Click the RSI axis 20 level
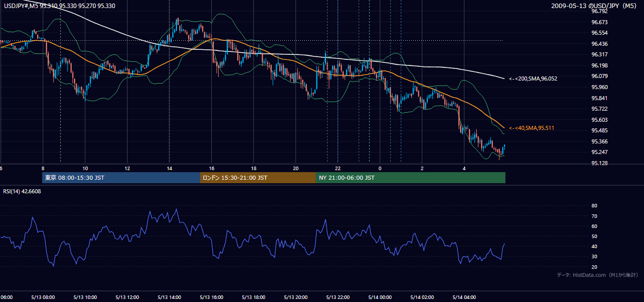644x302 pixels. pyautogui.click(x=594, y=267)
